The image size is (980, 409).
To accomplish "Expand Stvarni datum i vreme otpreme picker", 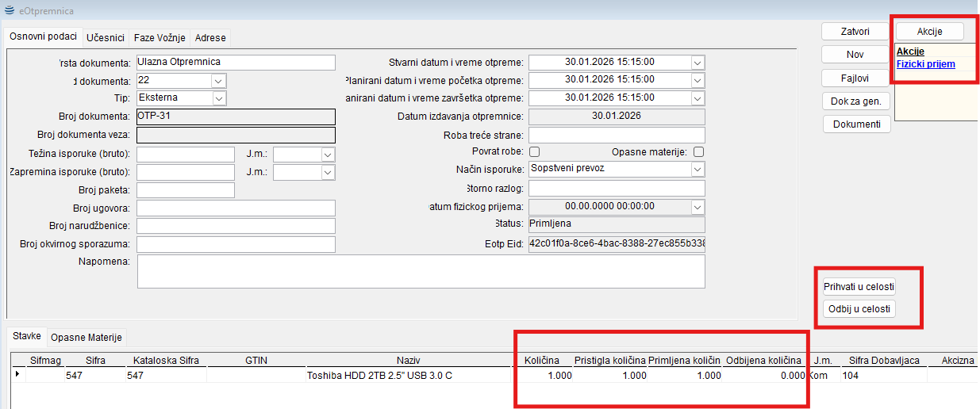I will (698, 63).
